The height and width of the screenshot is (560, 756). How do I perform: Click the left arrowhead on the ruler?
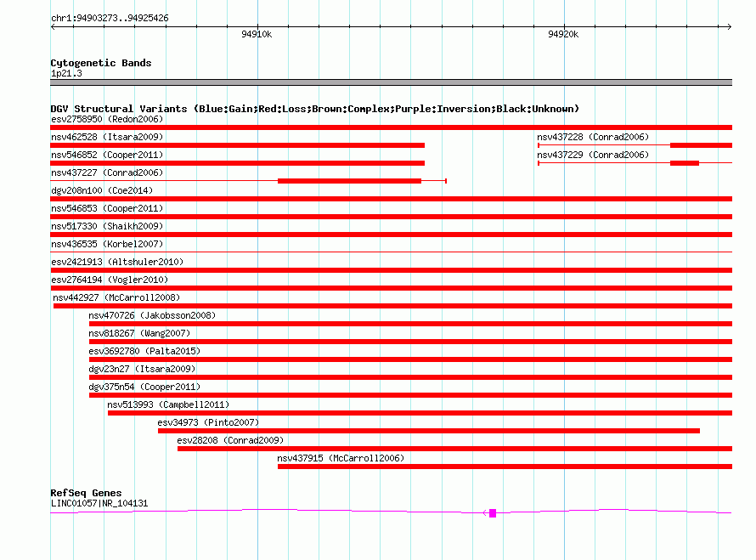(x=53, y=27)
